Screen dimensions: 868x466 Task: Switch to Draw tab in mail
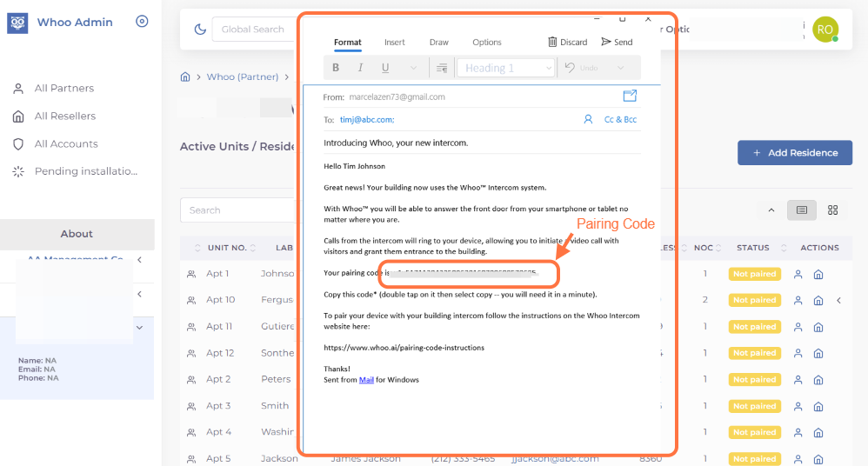(439, 43)
